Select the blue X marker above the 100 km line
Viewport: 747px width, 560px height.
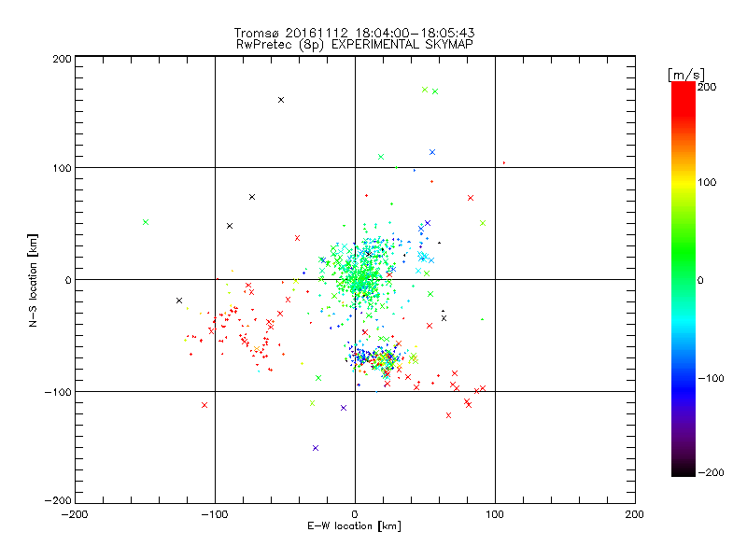tap(432, 152)
